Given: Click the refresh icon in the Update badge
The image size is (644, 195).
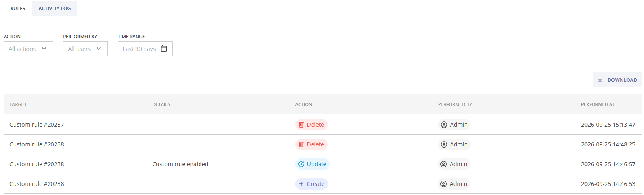Looking at the screenshot, I should 301,164.
